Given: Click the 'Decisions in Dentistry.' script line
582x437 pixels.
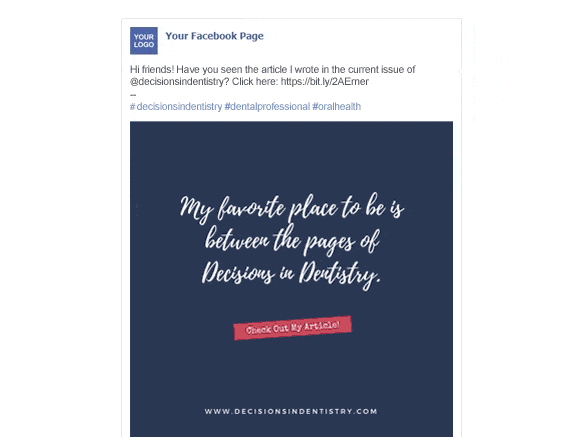Looking at the screenshot, I should coord(292,275).
